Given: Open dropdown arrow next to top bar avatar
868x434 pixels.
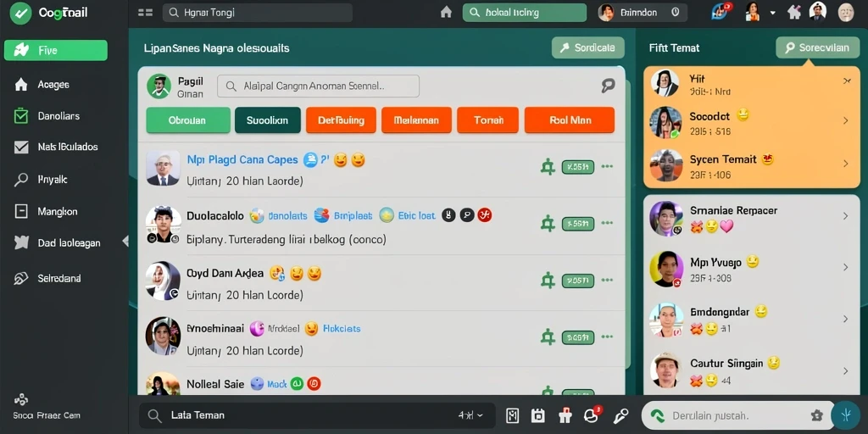Looking at the screenshot, I should (x=773, y=12).
